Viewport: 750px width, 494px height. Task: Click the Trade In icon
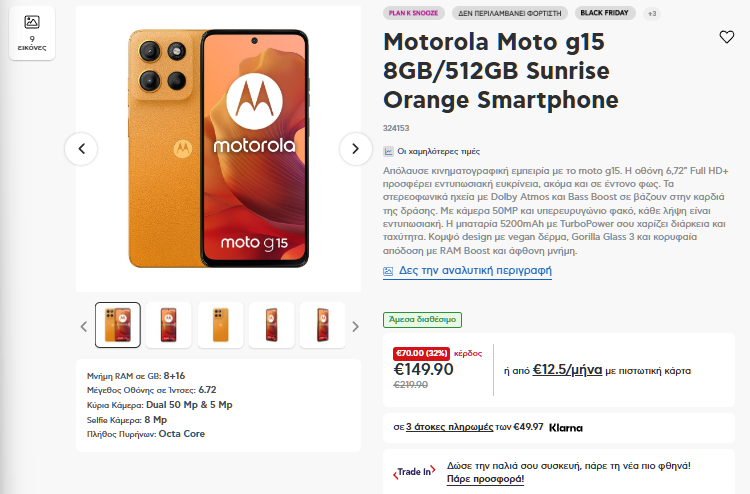click(413, 472)
